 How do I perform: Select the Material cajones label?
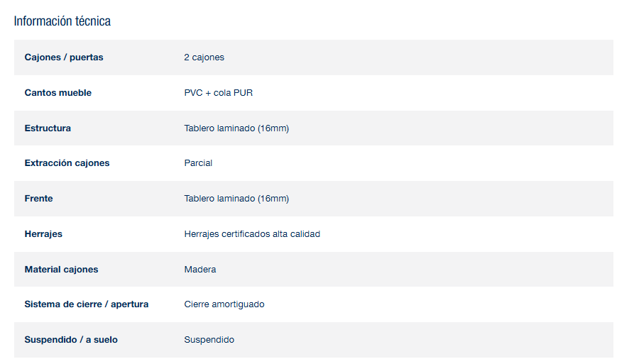(61, 270)
